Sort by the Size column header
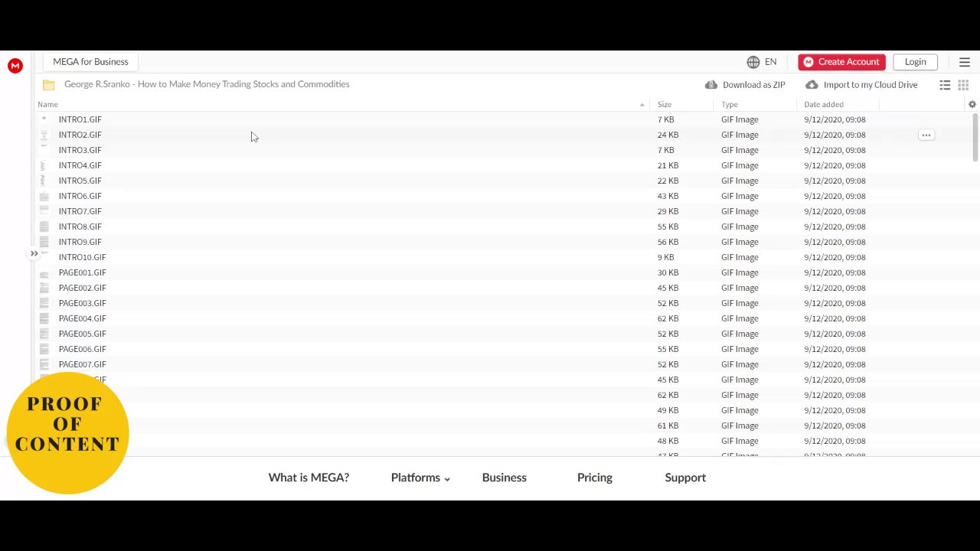 665,104
